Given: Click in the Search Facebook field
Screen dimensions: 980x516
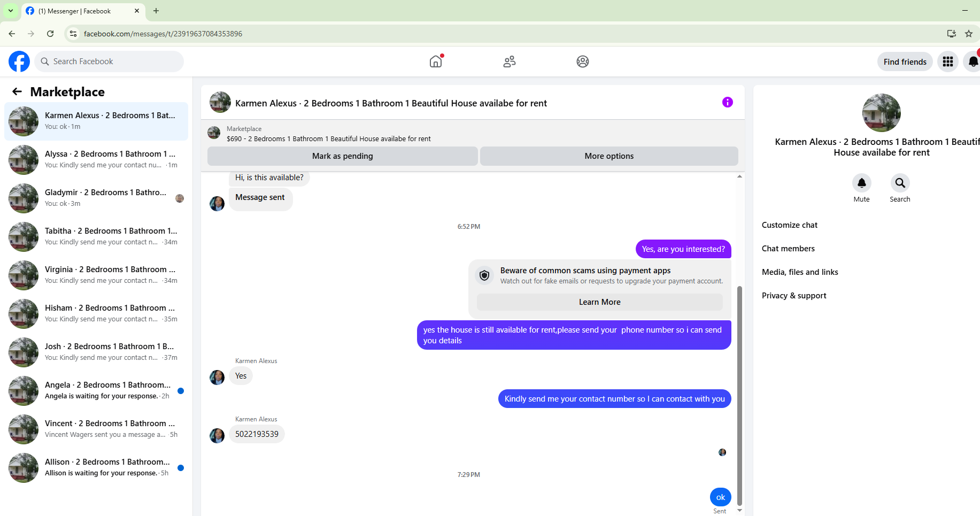Looking at the screenshot, I should 109,61.
